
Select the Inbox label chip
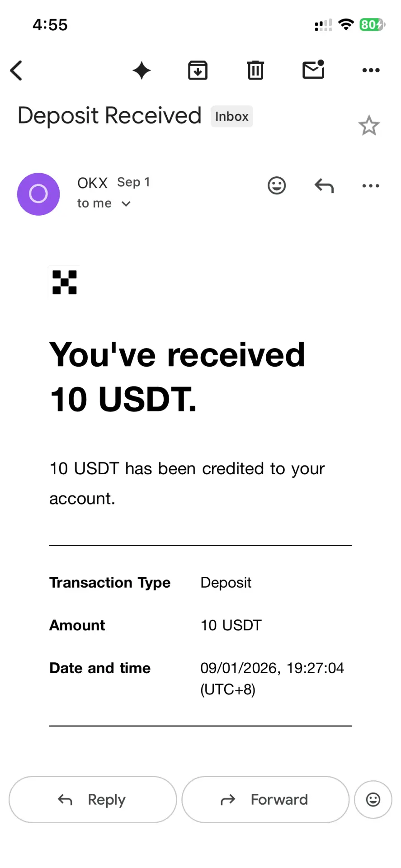(x=231, y=117)
